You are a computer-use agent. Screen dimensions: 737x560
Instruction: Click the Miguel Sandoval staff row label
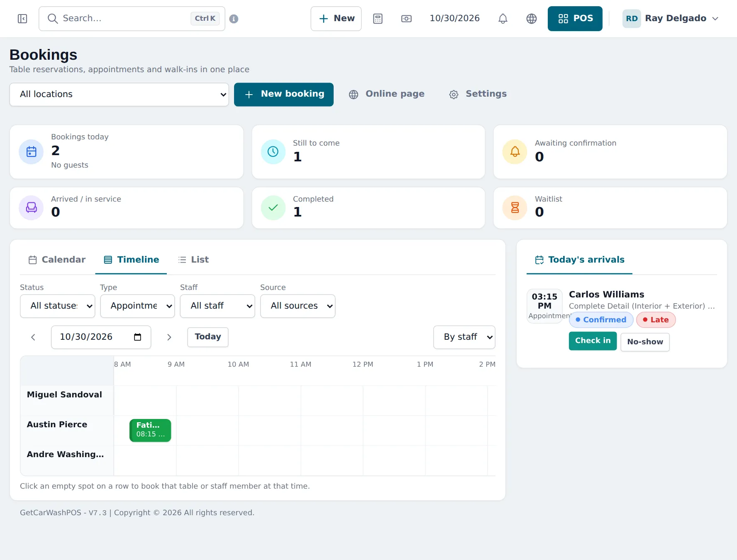click(x=64, y=395)
